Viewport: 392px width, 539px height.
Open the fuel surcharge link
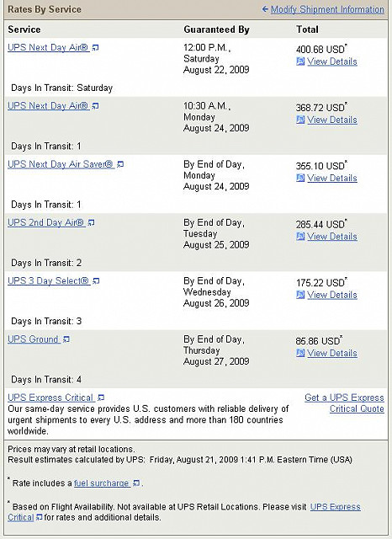[101, 483]
